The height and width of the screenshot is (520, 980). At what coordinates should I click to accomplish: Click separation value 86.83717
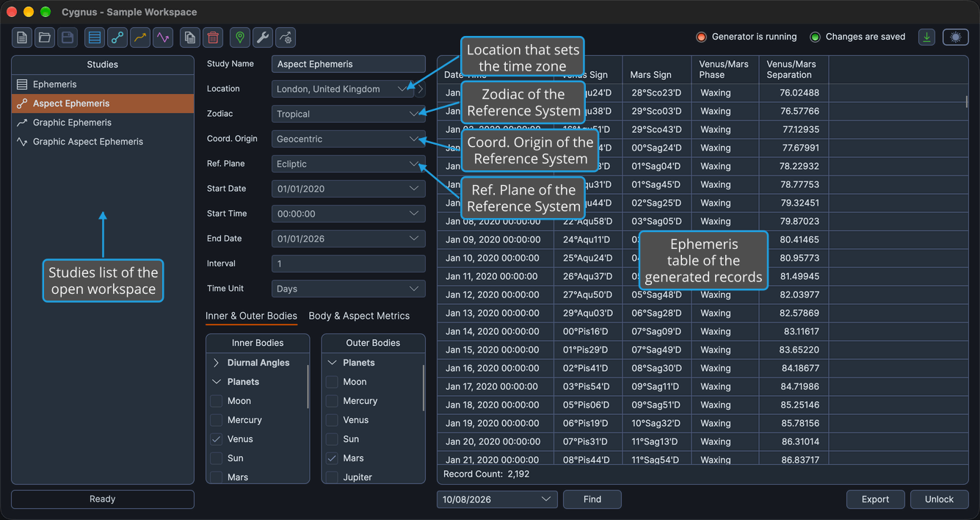pos(800,460)
